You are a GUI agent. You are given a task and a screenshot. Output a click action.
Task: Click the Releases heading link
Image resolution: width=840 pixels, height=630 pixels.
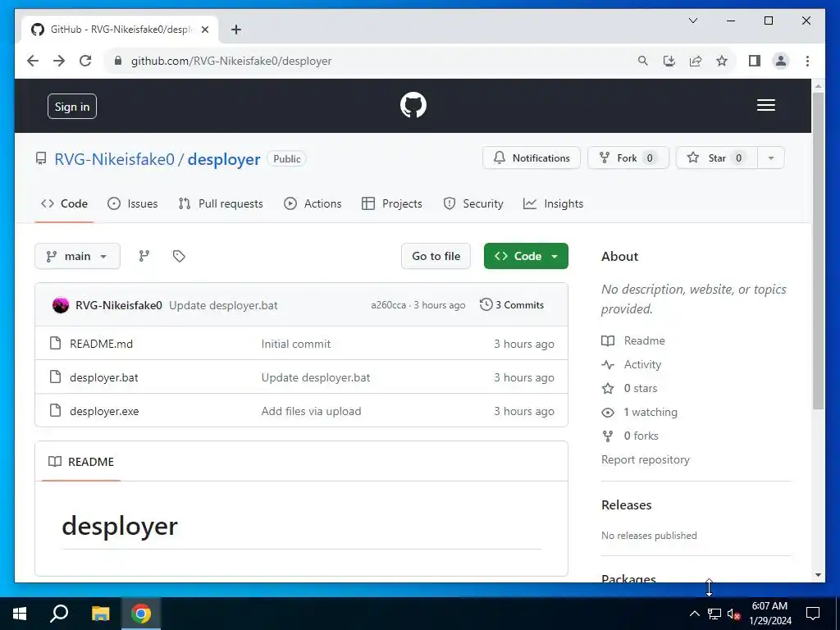coord(626,504)
